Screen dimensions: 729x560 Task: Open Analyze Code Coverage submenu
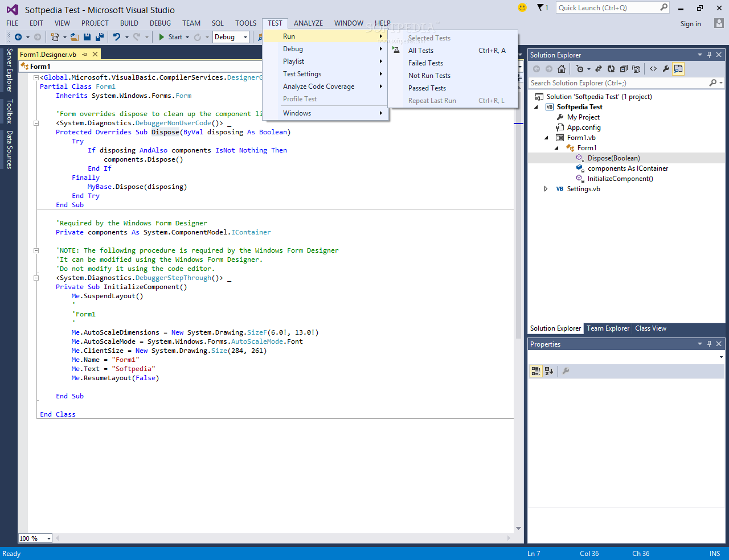pyautogui.click(x=326, y=87)
